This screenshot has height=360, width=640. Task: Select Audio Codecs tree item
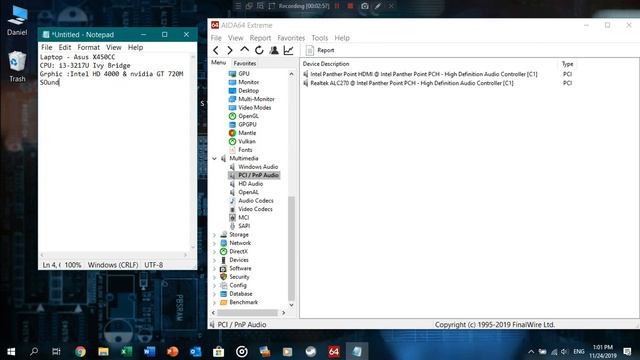click(x=256, y=201)
